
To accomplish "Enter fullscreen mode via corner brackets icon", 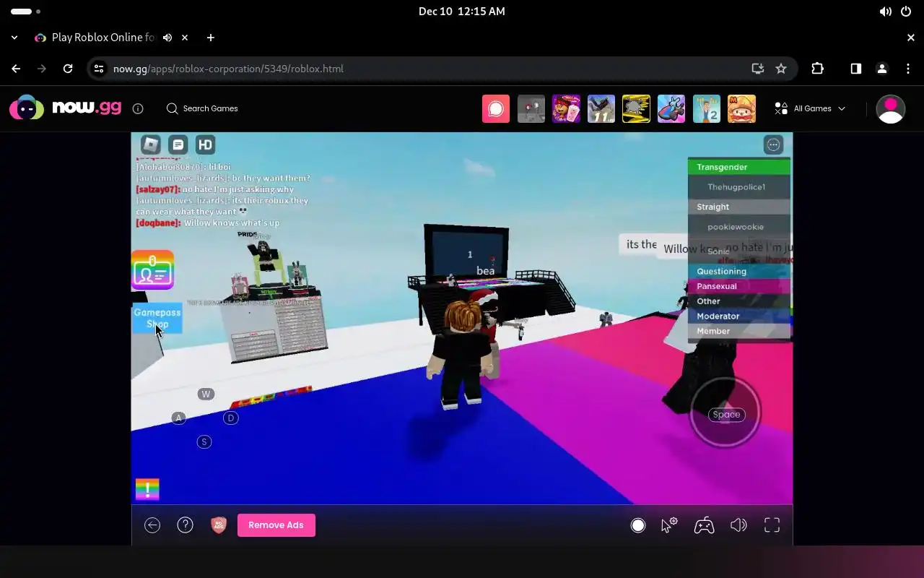I will pyautogui.click(x=772, y=525).
